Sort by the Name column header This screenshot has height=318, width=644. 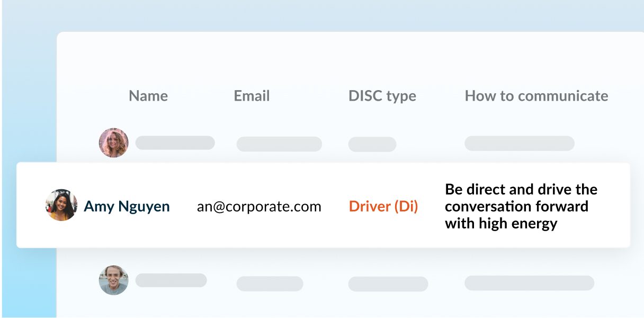pyautogui.click(x=148, y=96)
